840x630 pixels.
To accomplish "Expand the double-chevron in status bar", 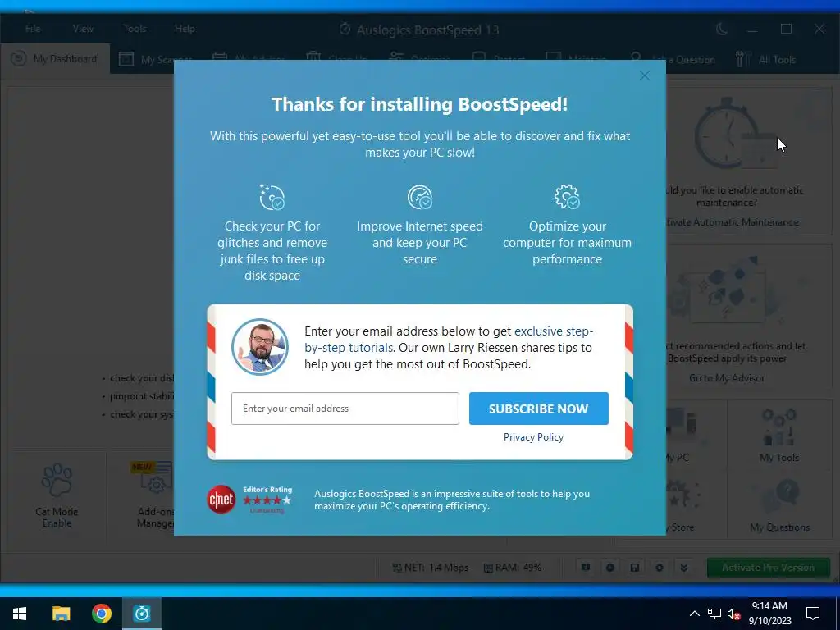I will 684,568.
